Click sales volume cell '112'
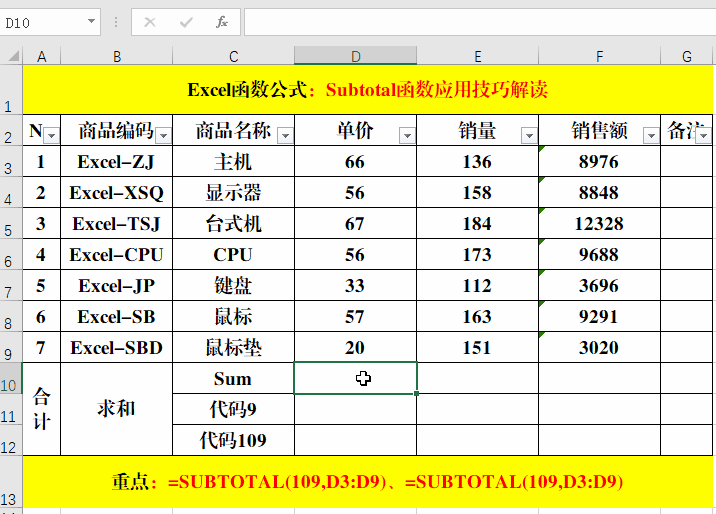The height and width of the screenshot is (514, 716). click(x=478, y=286)
